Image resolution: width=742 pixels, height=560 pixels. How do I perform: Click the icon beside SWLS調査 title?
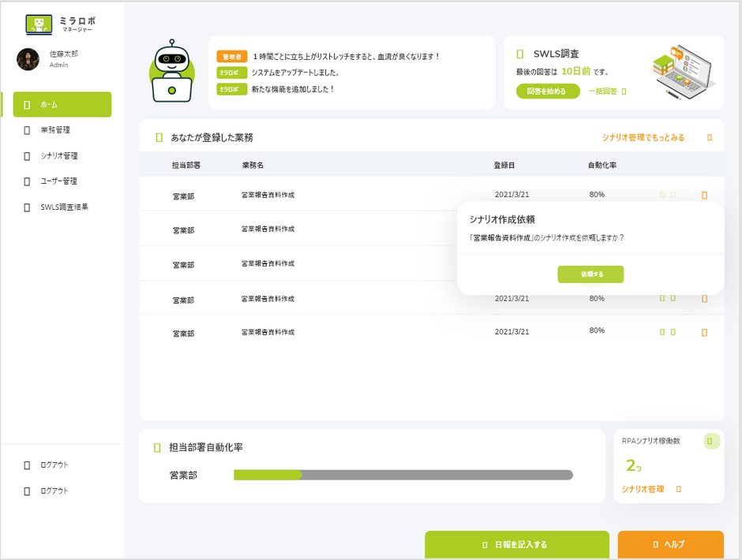click(520, 54)
